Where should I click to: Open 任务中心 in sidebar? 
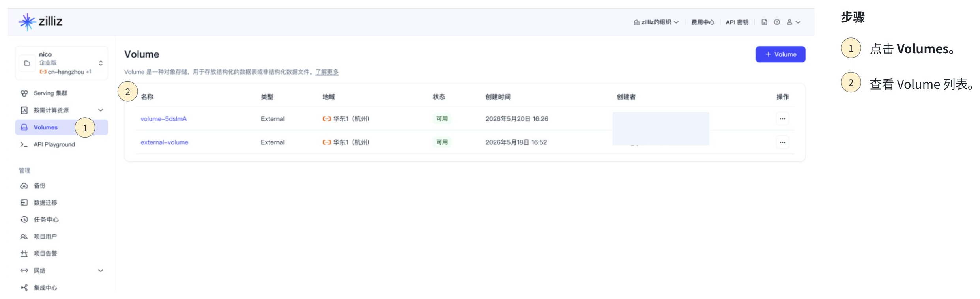point(46,219)
